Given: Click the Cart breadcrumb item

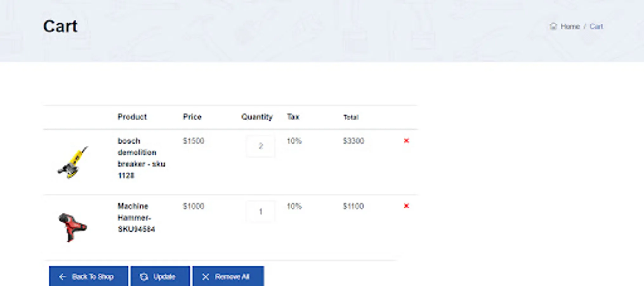Looking at the screenshot, I should click(x=596, y=26).
